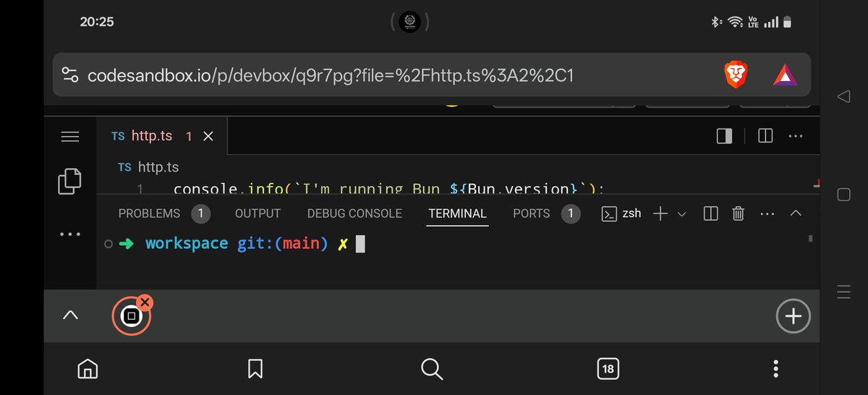
Task: Open the bookmarks icon
Action: pos(255,369)
